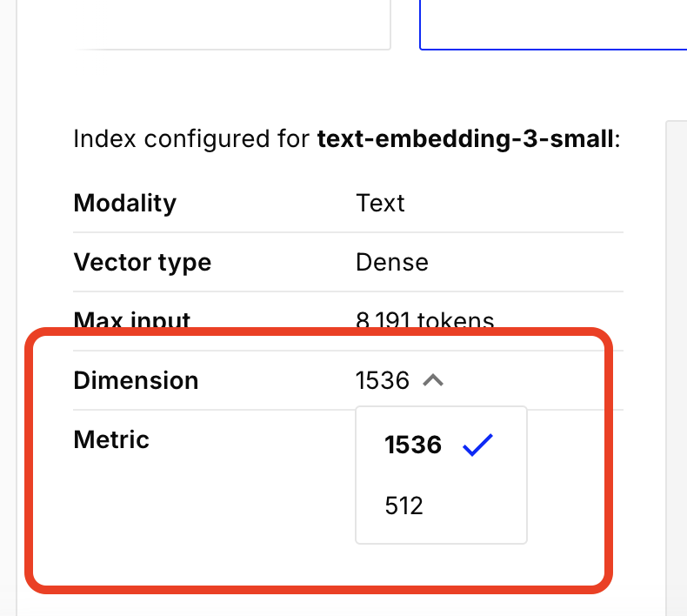Click the Dense vector type value

click(x=392, y=262)
